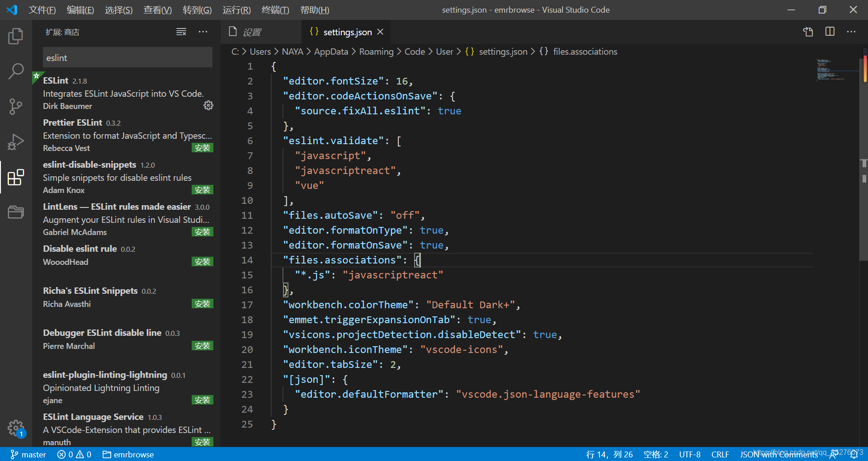Focus the eslint extension search box
The width and height of the screenshot is (868, 461).
click(127, 57)
